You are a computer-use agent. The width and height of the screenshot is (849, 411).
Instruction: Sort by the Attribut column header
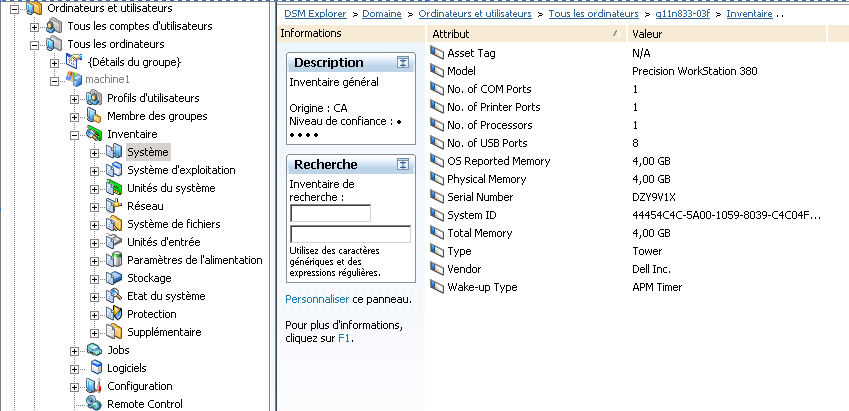click(x=527, y=34)
